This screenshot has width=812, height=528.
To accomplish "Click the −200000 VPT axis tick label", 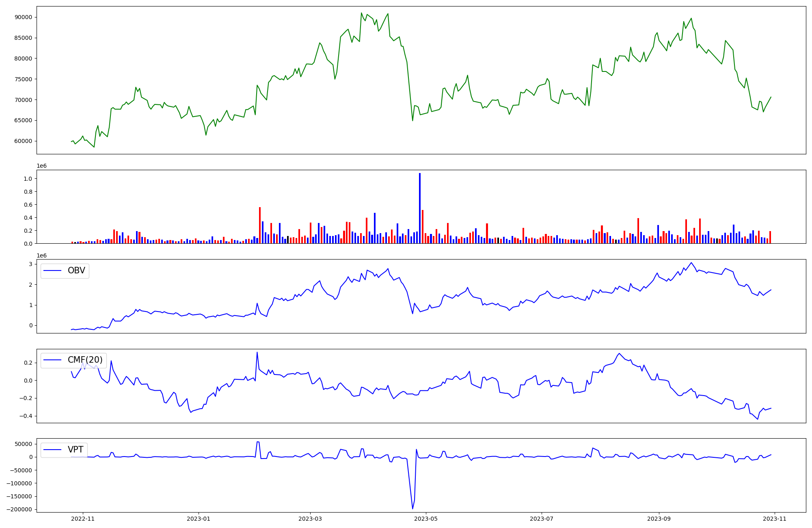I will click(x=19, y=510).
